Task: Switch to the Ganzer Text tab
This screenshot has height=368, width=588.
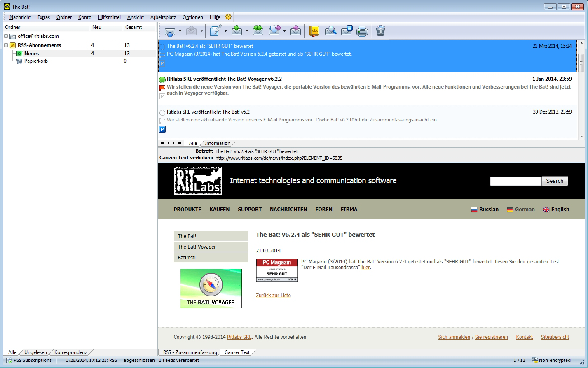Action: coord(237,352)
